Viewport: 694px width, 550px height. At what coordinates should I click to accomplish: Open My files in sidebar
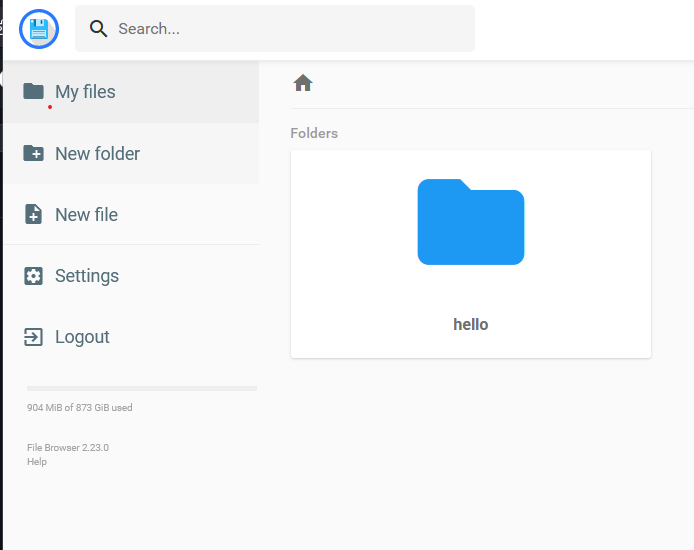pyautogui.click(x=131, y=92)
